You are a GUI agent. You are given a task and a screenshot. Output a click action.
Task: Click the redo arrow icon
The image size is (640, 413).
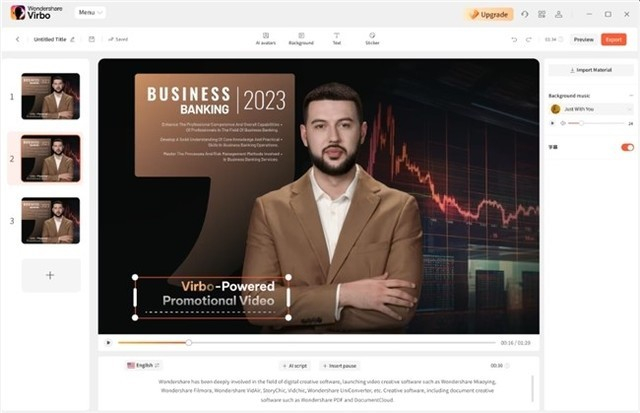tap(529, 40)
